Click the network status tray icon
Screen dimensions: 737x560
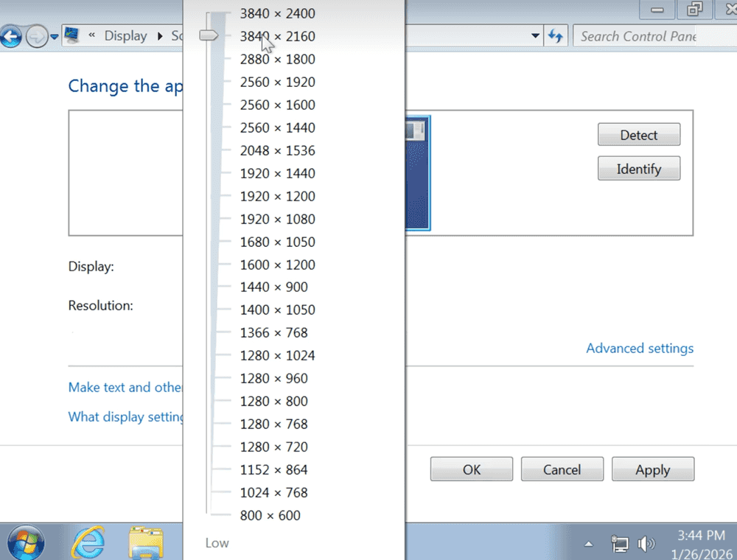tap(620, 545)
